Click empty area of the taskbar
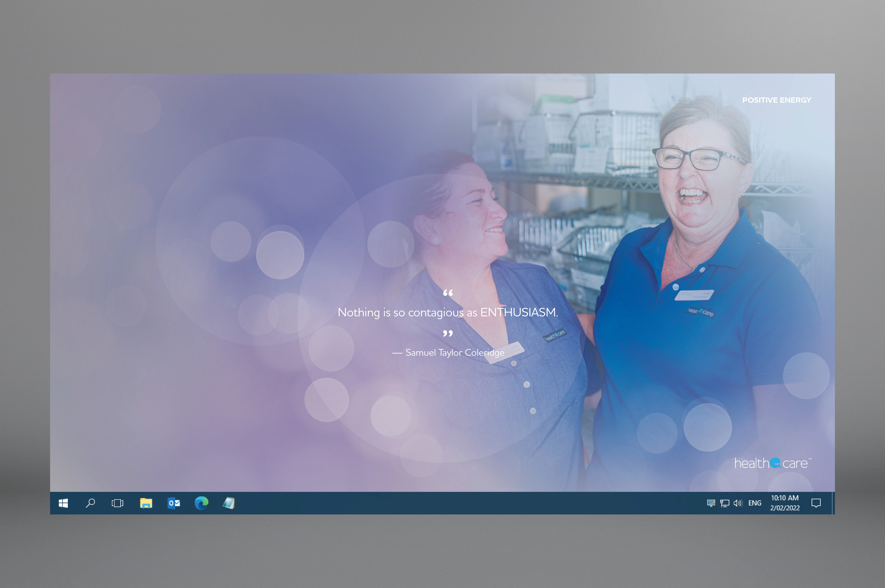 point(450,503)
